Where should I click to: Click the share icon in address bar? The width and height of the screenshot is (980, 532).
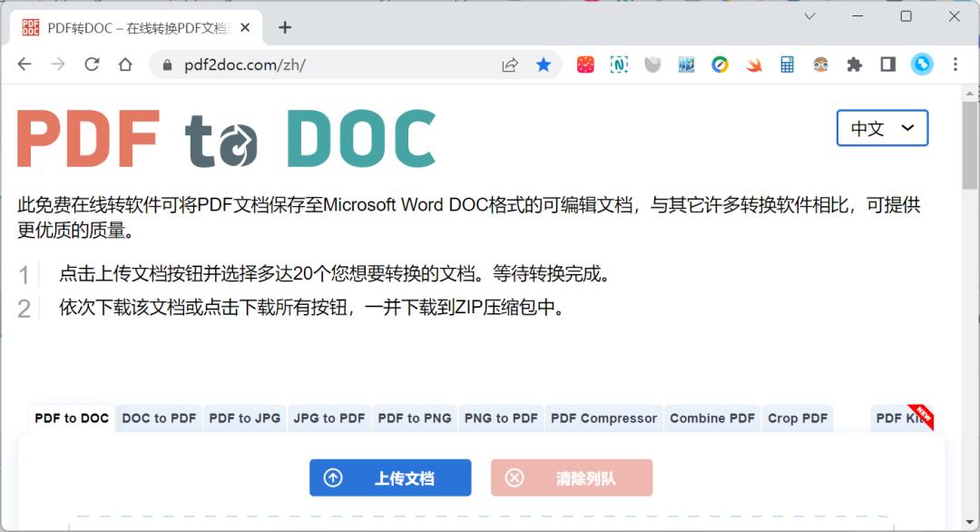click(510, 64)
